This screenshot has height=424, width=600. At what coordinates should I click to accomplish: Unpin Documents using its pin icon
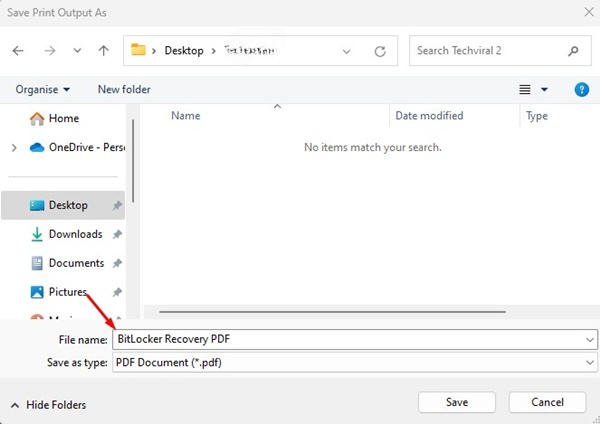(117, 263)
